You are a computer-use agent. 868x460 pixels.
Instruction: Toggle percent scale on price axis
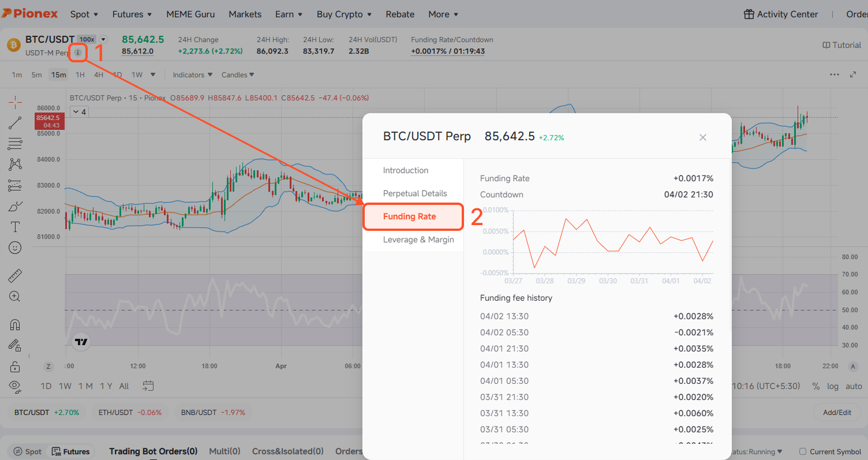click(815, 386)
